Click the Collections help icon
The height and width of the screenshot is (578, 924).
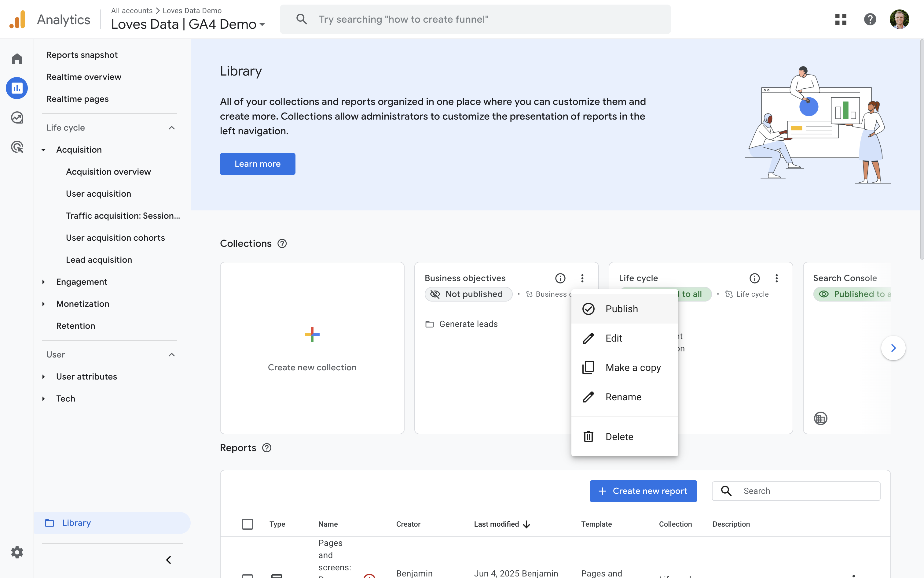(x=282, y=243)
